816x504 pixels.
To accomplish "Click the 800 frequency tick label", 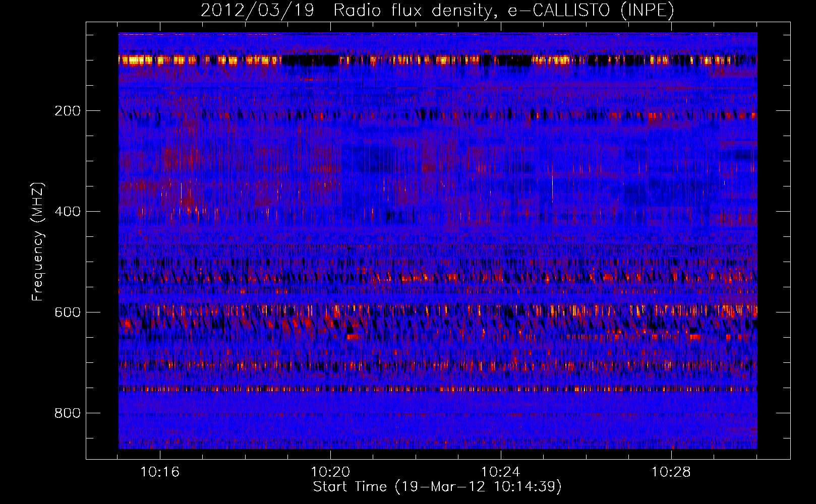I will (x=68, y=413).
